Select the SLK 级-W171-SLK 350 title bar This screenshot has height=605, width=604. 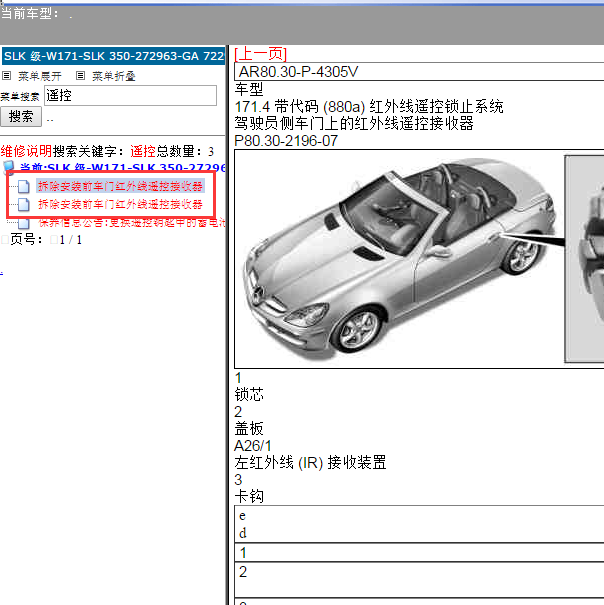click(113, 56)
